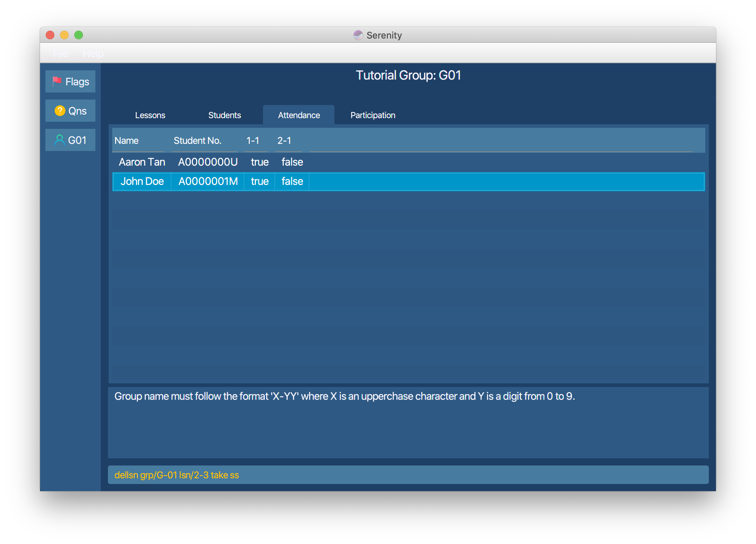Image resolution: width=756 pixels, height=544 pixels.
Task: Click John Doe's student number A0000001M
Action: pos(208,181)
